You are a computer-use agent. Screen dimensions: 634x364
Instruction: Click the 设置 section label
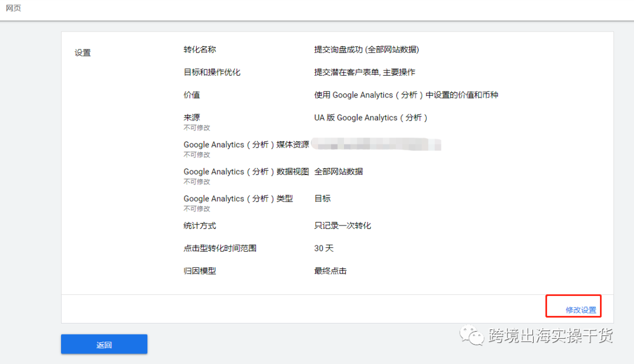coord(82,52)
